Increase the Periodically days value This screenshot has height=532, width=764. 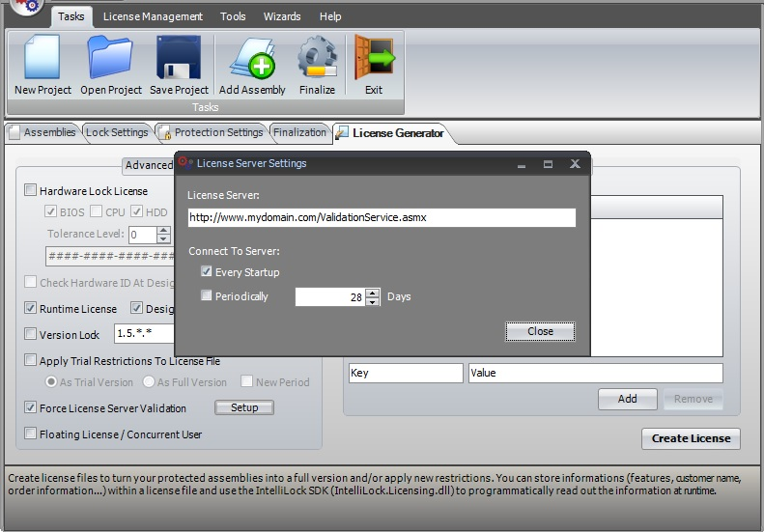pyautogui.click(x=373, y=293)
